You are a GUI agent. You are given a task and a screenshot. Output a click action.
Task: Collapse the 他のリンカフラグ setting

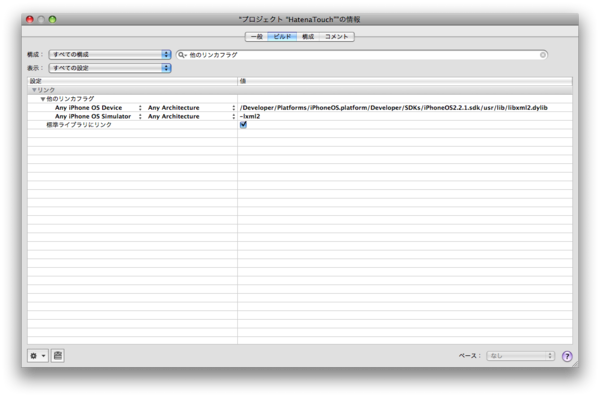[x=43, y=99]
